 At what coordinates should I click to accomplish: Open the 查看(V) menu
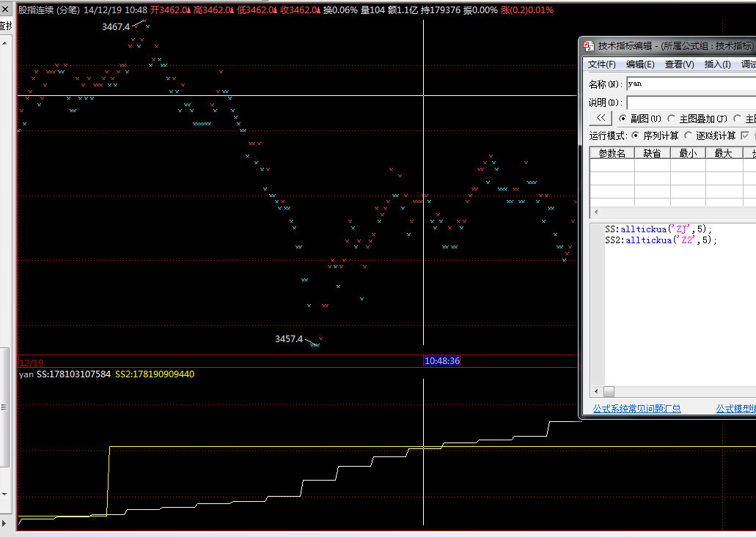[x=679, y=64]
